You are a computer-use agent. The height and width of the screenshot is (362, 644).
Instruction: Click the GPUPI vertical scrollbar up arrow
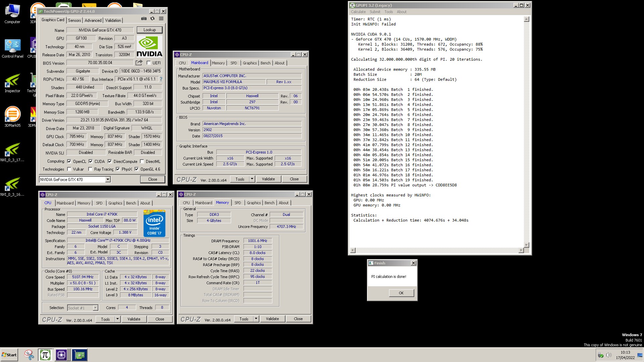(526, 19)
